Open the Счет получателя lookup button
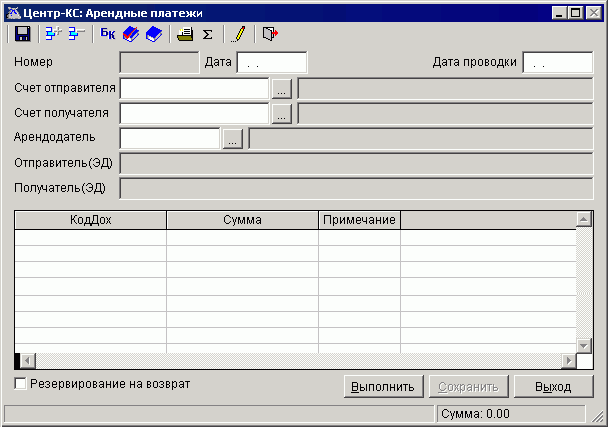The width and height of the screenshot is (608, 427). click(x=282, y=113)
